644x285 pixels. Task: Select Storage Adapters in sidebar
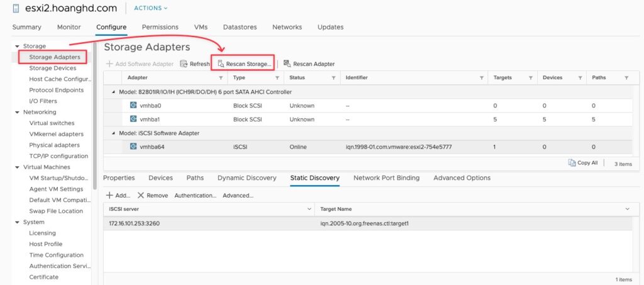point(55,57)
